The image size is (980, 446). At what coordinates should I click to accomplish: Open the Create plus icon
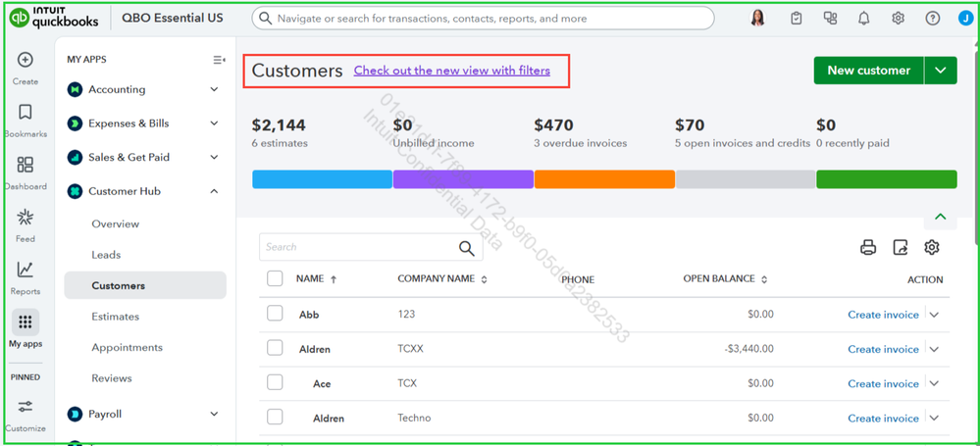coord(25,60)
